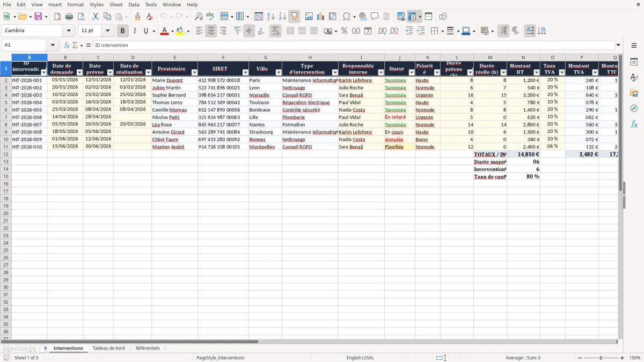The width and height of the screenshot is (644, 362).
Task: Open the SIRET column filter dropdown
Action: 245,72
